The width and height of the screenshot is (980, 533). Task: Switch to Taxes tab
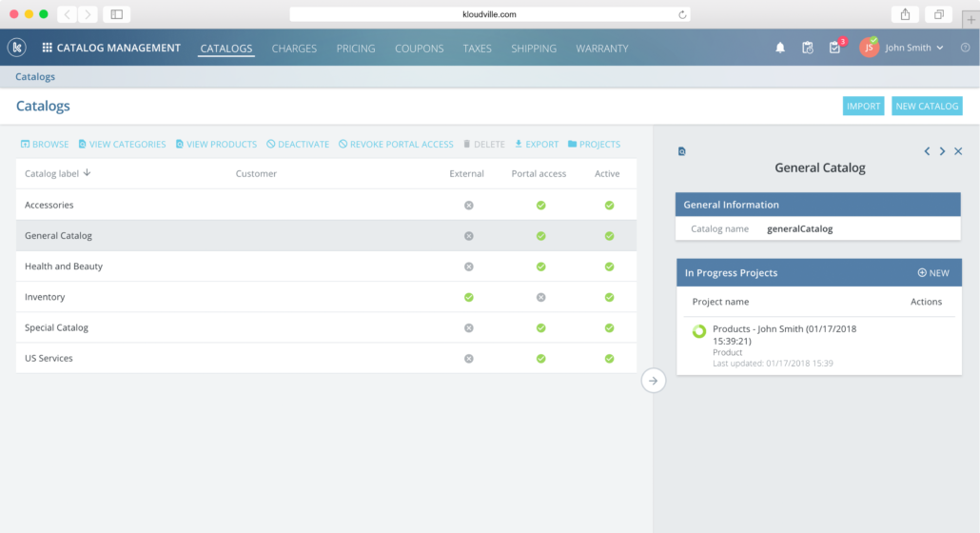pos(477,49)
